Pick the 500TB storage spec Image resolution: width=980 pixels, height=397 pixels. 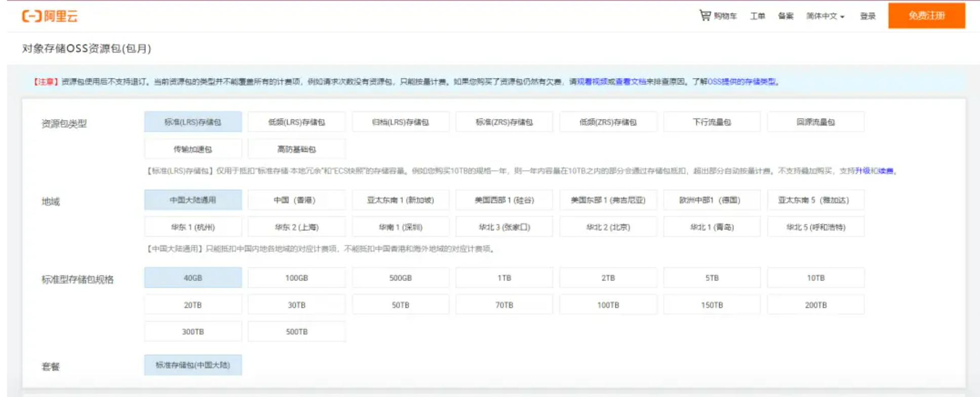(297, 332)
